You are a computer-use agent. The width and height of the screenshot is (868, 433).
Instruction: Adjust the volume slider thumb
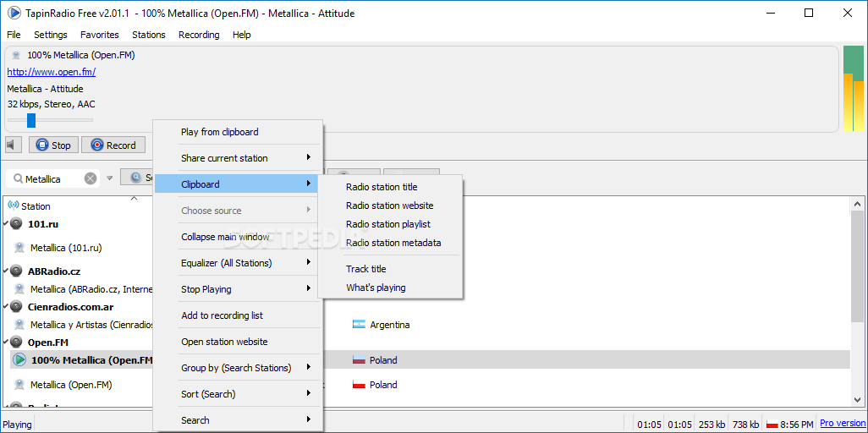tap(31, 119)
